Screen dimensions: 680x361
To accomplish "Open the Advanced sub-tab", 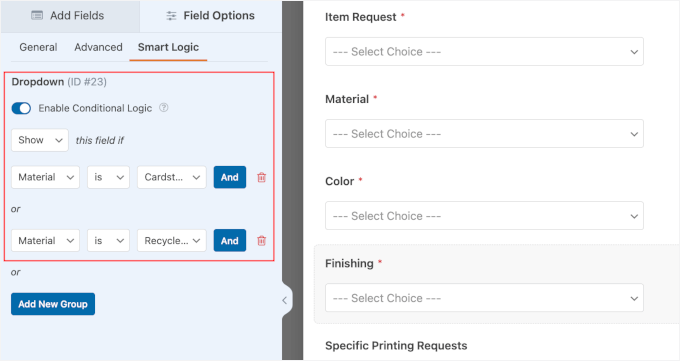I will [98, 47].
